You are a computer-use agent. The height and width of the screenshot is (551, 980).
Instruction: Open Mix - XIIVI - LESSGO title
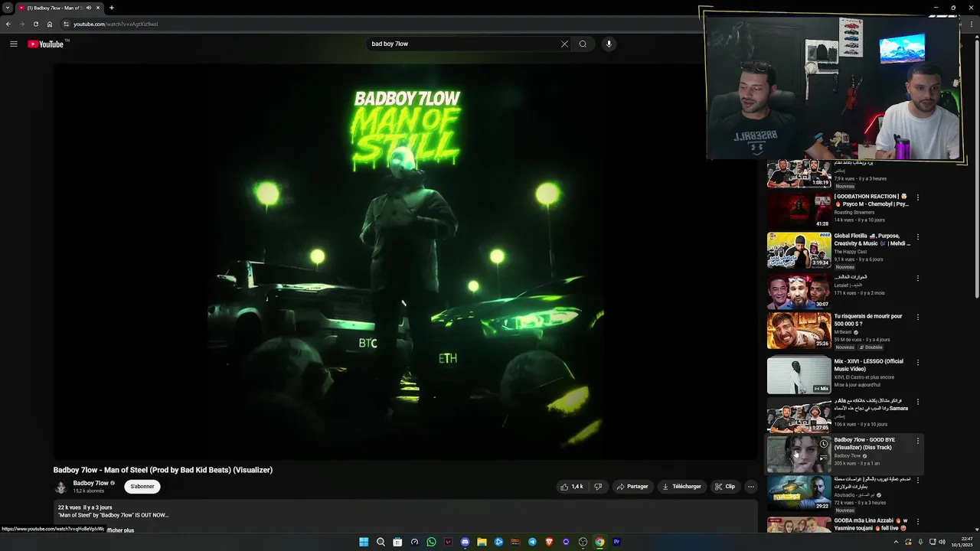point(869,365)
